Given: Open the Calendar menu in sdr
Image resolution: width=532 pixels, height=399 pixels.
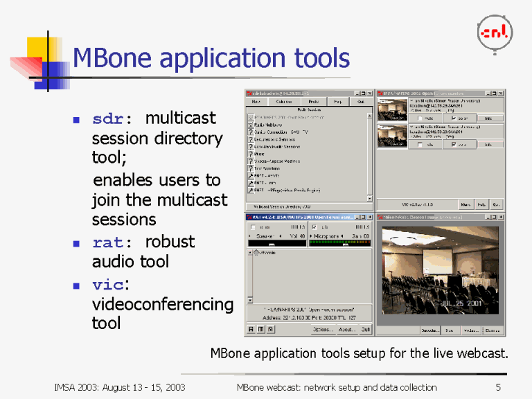Looking at the screenshot, I should (x=283, y=101).
